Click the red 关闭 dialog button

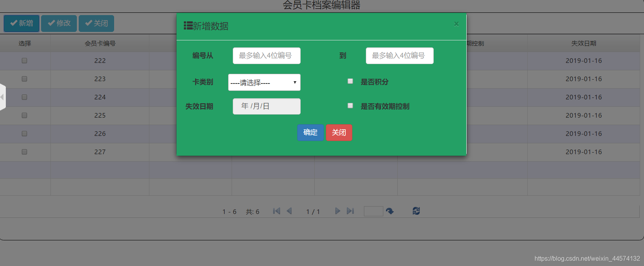click(x=339, y=132)
